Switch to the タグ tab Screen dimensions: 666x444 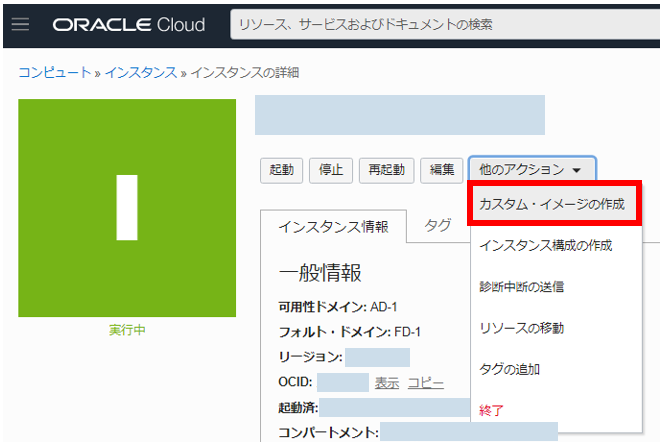point(437,226)
